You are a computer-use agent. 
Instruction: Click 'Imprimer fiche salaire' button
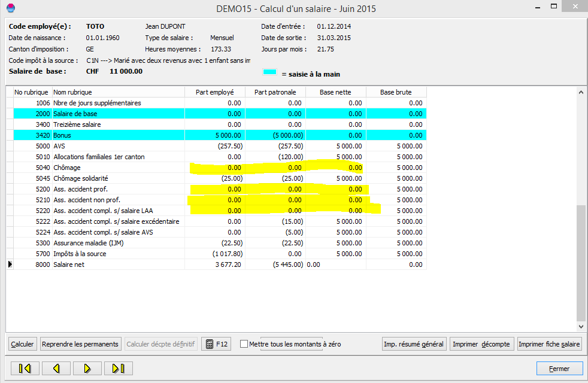click(549, 344)
